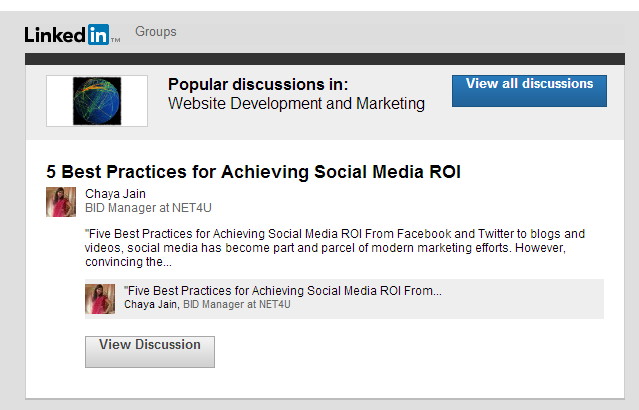The width and height of the screenshot is (639, 410).
Task: Click the 'Popular discussions in:' heading
Action: [x=258, y=85]
